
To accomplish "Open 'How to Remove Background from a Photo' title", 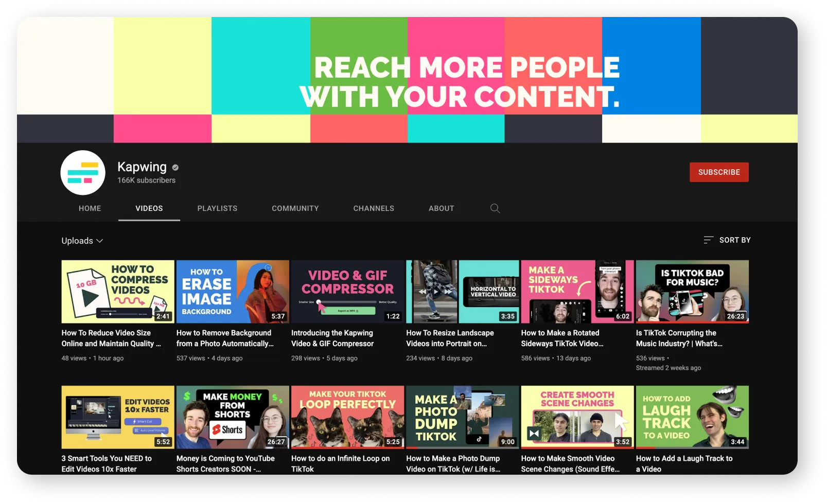I will [x=225, y=338].
